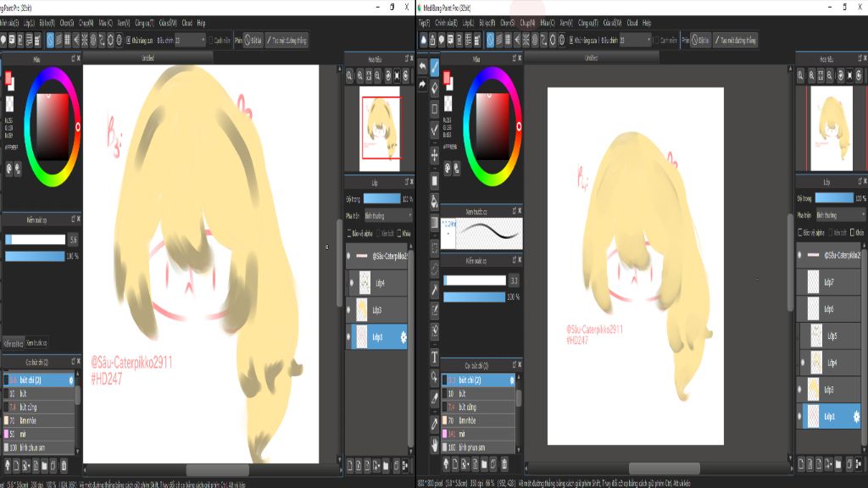Image resolution: width=868 pixels, height=488 pixels.
Task: Open Bộ lọc menu in right window
Action: [x=487, y=23]
